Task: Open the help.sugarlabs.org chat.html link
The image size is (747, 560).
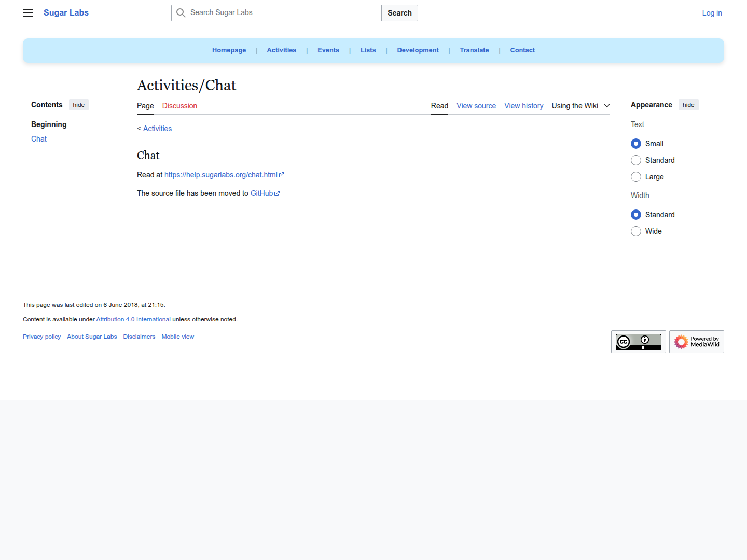Action: click(221, 175)
